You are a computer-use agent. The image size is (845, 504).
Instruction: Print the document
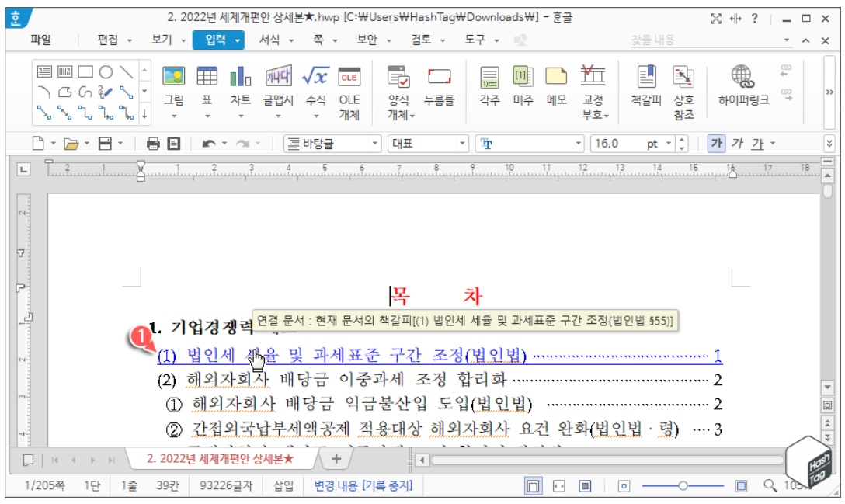tap(153, 144)
